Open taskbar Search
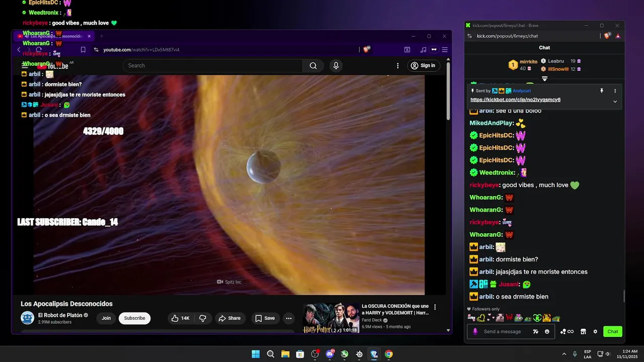Screen dimensions: 644x362 [x=270, y=354]
